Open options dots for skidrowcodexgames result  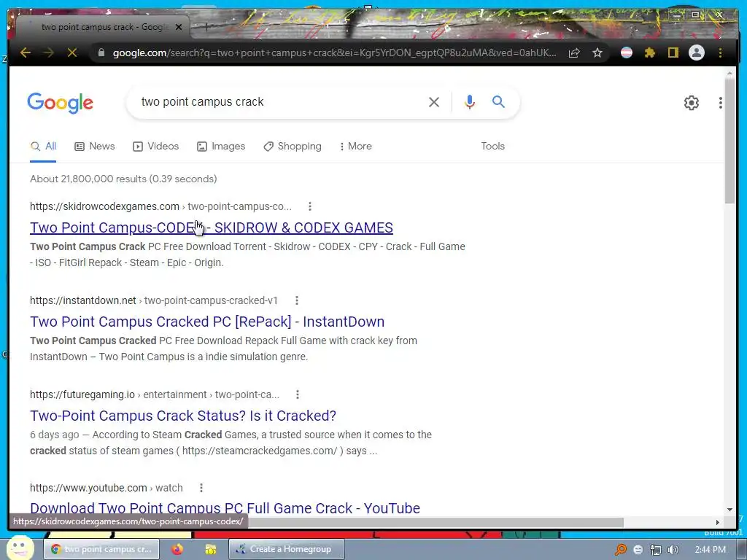[x=310, y=206]
